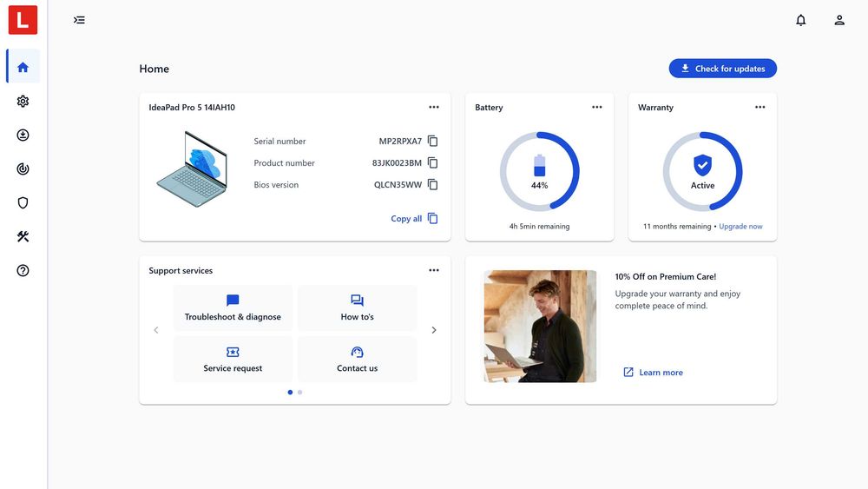Click Check for updates button
Viewport: 868px width, 489px height.
[x=722, y=69]
